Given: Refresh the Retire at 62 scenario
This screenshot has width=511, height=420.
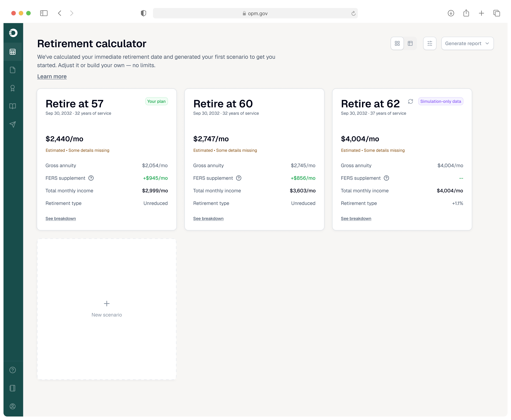Looking at the screenshot, I should pyautogui.click(x=410, y=101).
